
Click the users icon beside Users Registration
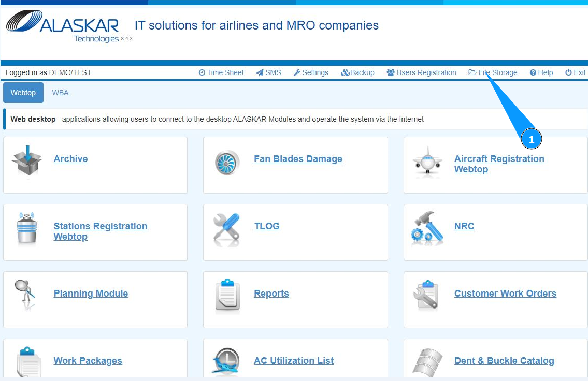pos(391,72)
